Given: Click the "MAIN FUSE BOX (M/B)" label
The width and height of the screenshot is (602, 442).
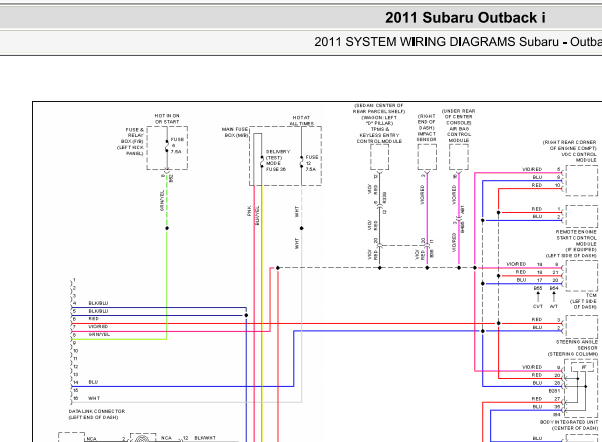Looking at the screenshot, I should 235,132.
